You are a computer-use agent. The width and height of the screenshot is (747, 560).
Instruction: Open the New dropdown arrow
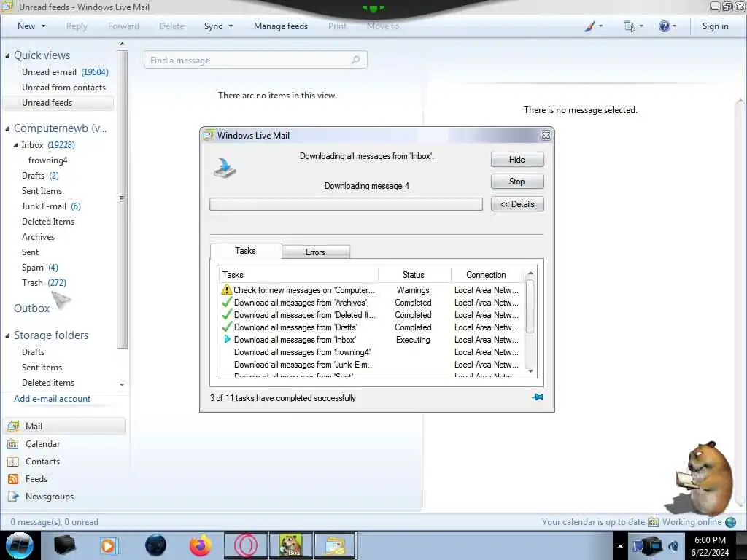click(43, 26)
